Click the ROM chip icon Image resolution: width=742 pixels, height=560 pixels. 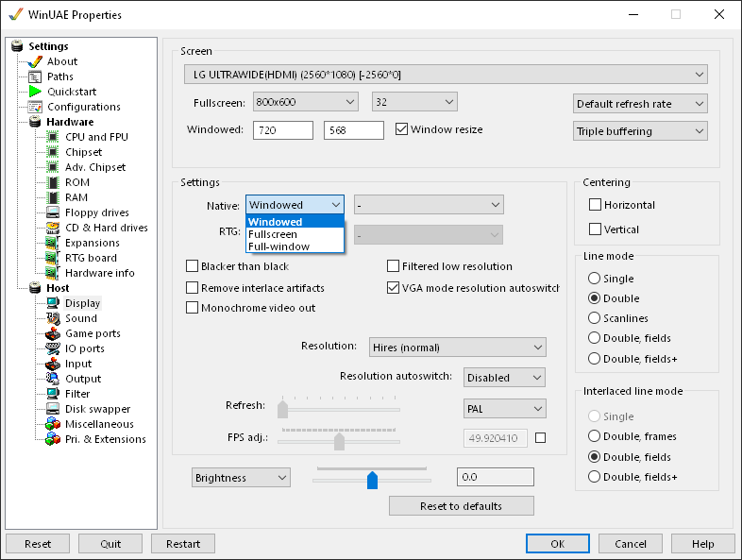54,182
